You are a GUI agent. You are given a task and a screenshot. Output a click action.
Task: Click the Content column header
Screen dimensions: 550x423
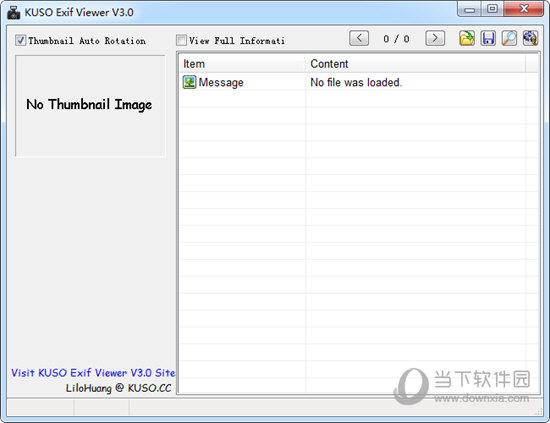(x=415, y=64)
